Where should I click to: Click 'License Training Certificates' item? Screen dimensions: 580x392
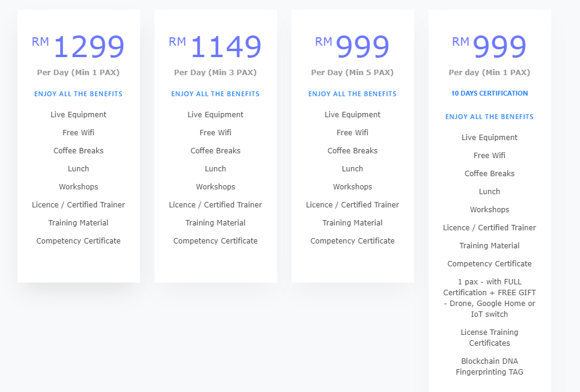coord(489,337)
